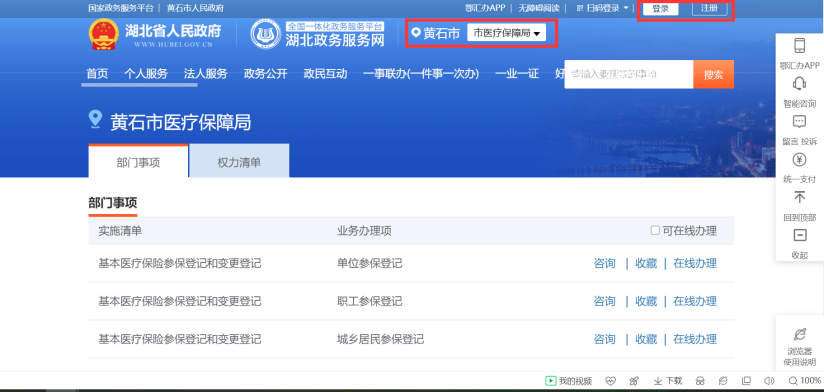Screen dimensions: 824x392
Task: Focus the search keyword input field
Action: click(629, 74)
